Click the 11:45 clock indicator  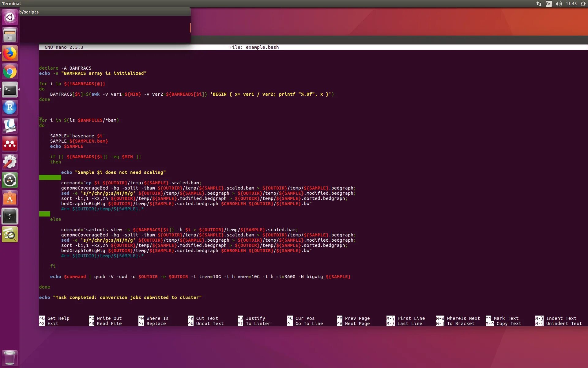(571, 4)
